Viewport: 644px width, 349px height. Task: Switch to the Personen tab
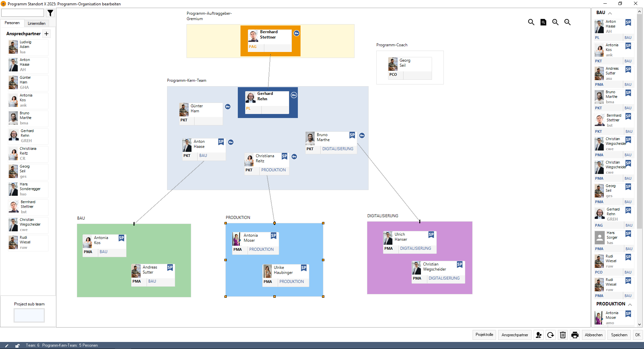click(12, 23)
